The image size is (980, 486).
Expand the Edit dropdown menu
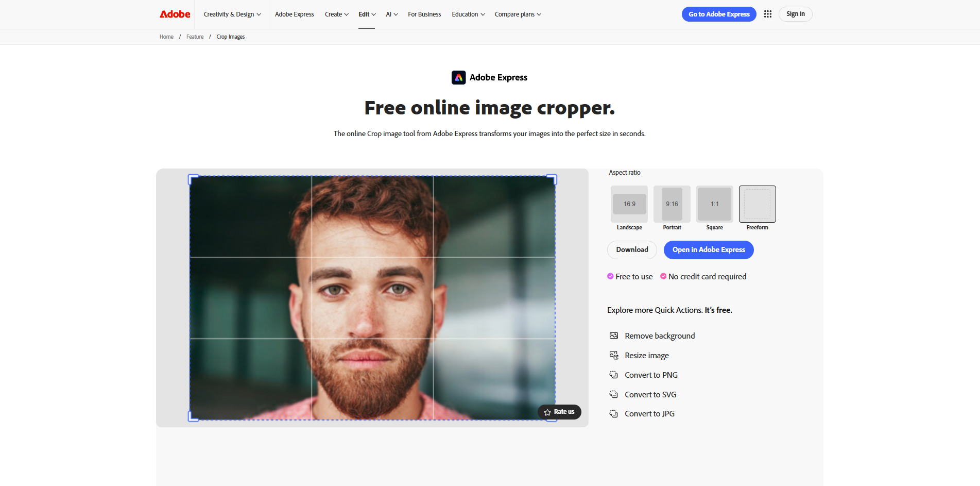367,14
